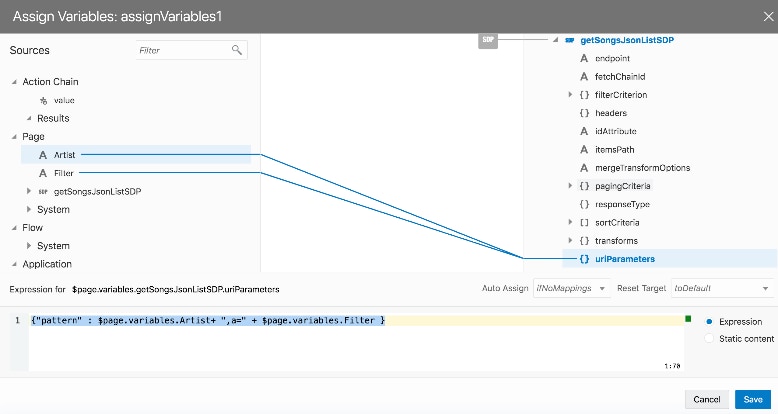The width and height of the screenshot is (778, 414).
Task: Expand the pagingCriteria object
Action: 570,186
